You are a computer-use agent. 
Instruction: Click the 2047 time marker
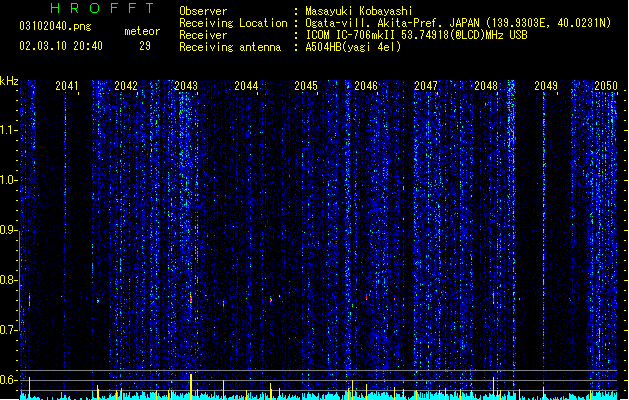pyautogui.click(x=426, y=86)
